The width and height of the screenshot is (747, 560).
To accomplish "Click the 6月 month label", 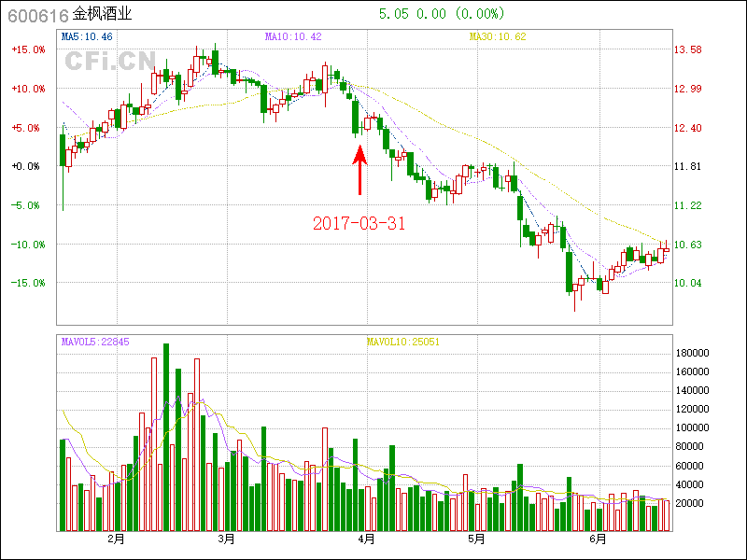I will pos(599,539).
